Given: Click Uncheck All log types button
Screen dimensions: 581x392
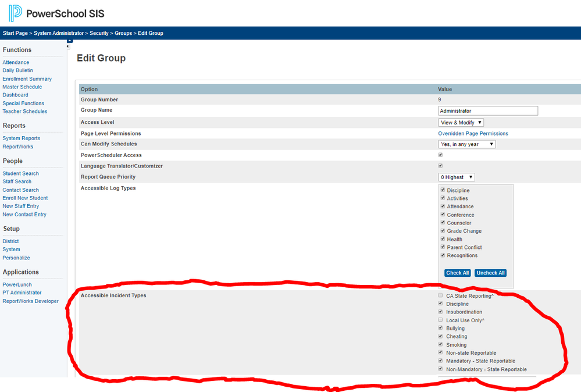Looking at the screenshot, I should pos(491,273).
